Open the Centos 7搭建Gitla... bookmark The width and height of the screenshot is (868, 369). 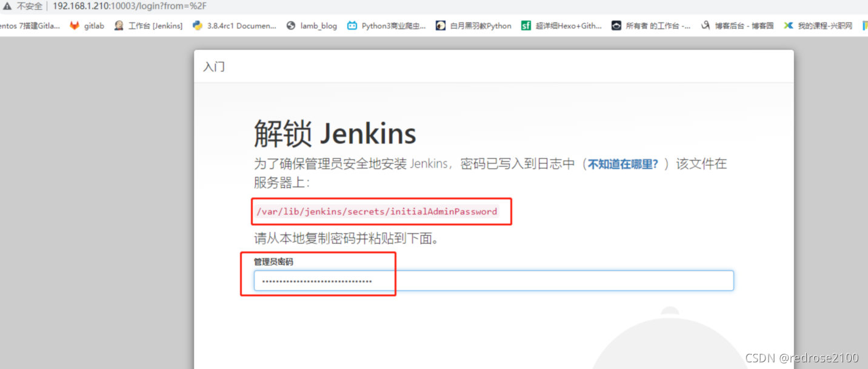tap(30, 26)
